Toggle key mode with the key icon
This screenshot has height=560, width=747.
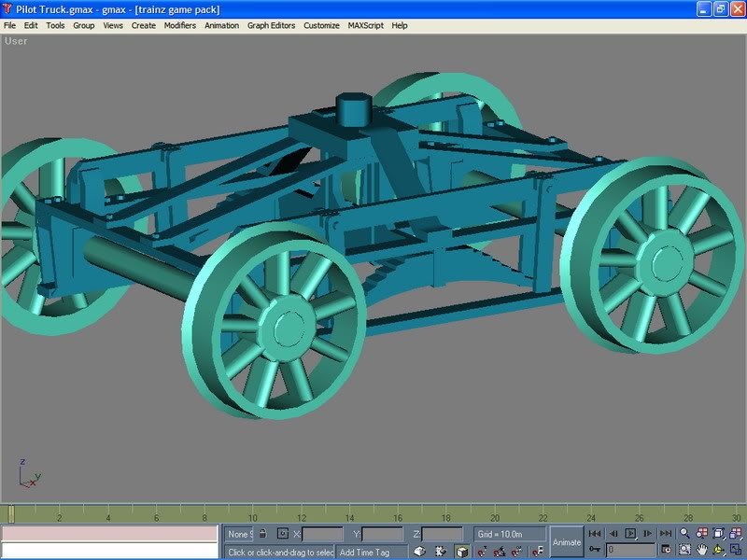[x=595, y=550]
